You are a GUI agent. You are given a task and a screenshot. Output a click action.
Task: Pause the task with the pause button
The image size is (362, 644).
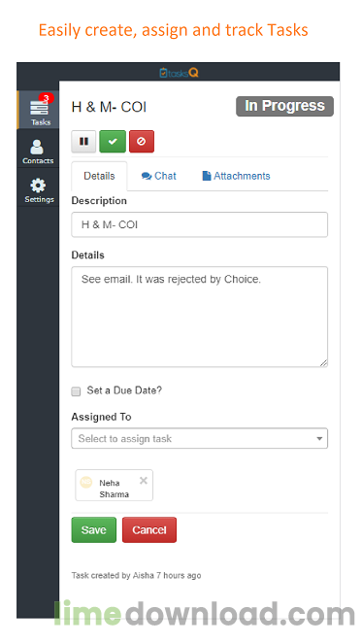coord(83,141)
